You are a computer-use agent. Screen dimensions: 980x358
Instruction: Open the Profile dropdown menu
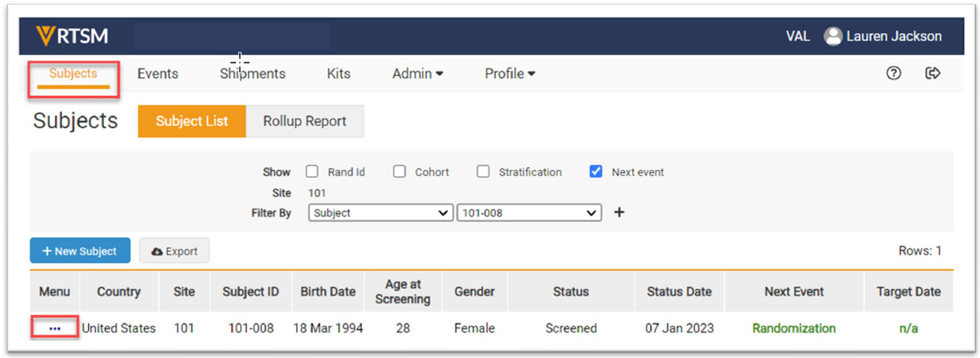(x=510, y=74)
